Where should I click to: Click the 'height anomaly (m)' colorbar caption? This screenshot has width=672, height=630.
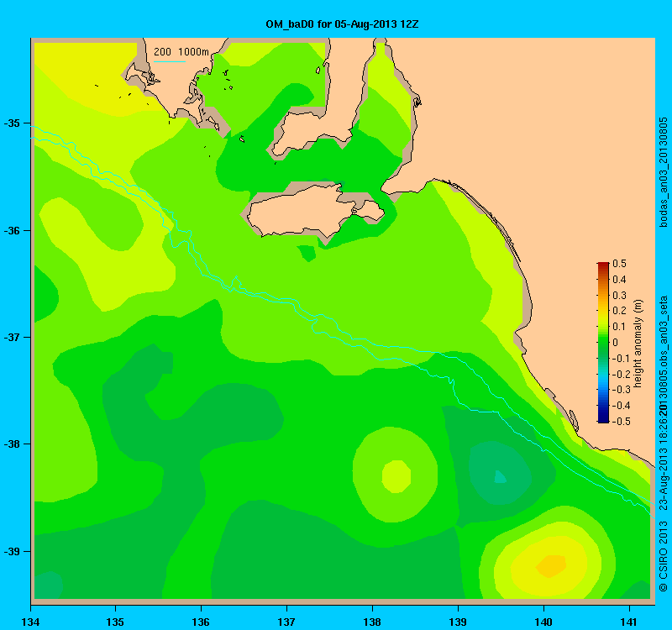pos(638,343)
